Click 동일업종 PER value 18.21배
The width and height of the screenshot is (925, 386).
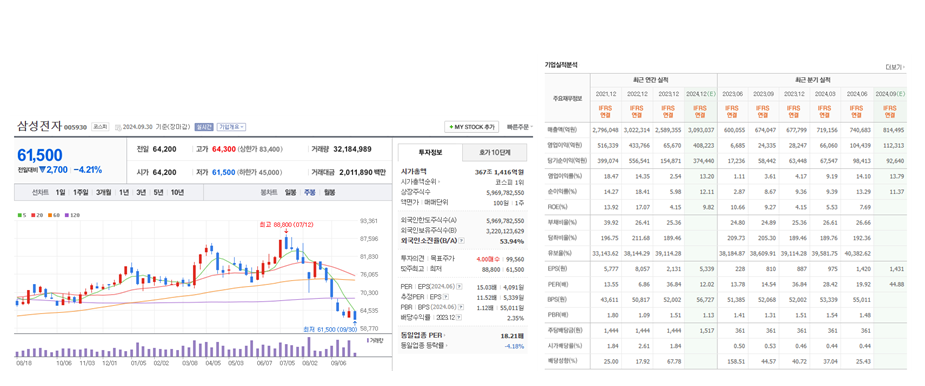click(513, 336)
